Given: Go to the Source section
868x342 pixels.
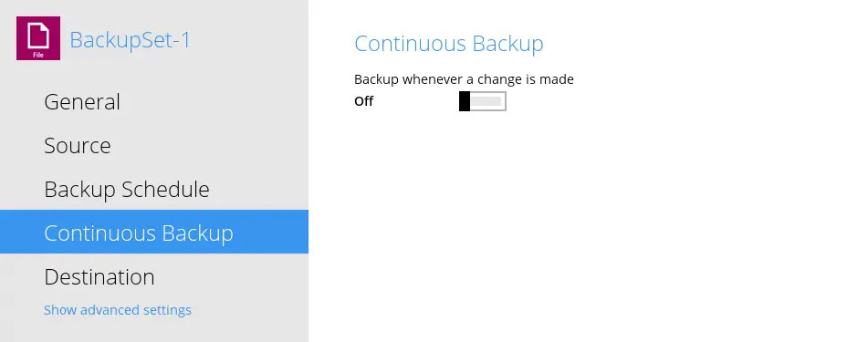Looking at the screenshot, I should click(78, 146).
